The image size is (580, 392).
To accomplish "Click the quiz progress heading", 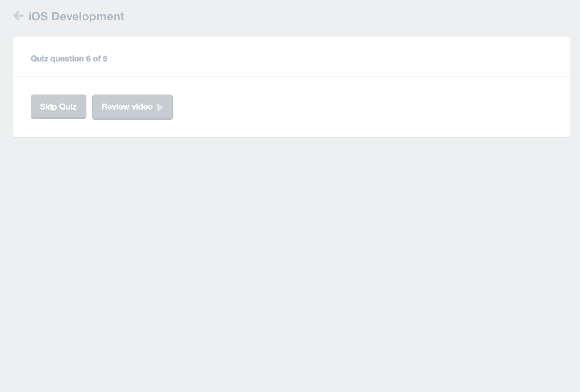I will [69, 59].
